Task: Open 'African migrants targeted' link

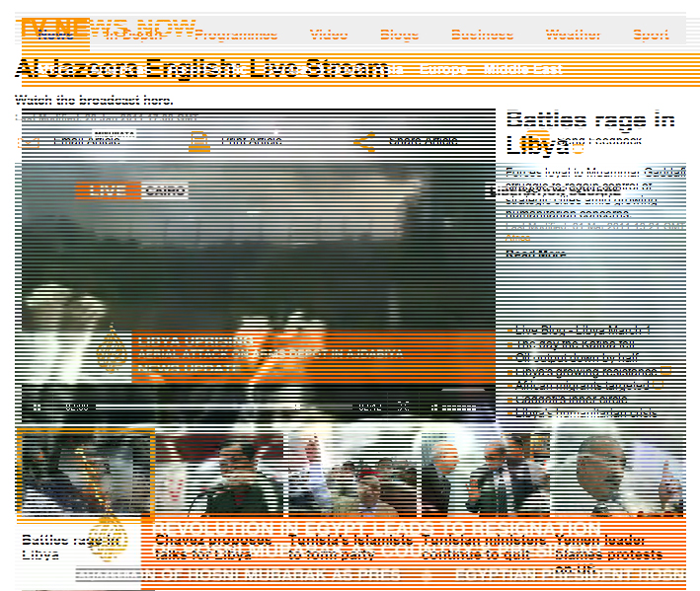Action: coord(583,386)
